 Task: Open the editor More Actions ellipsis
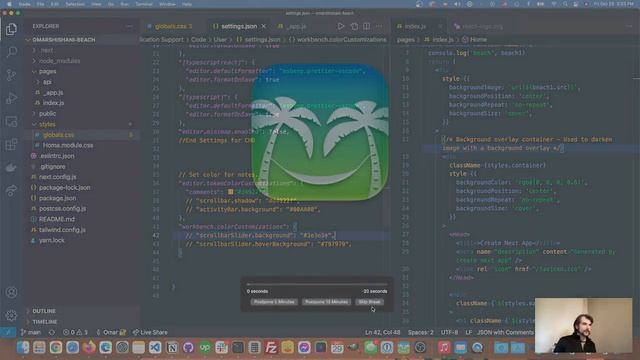coord(379,26)
